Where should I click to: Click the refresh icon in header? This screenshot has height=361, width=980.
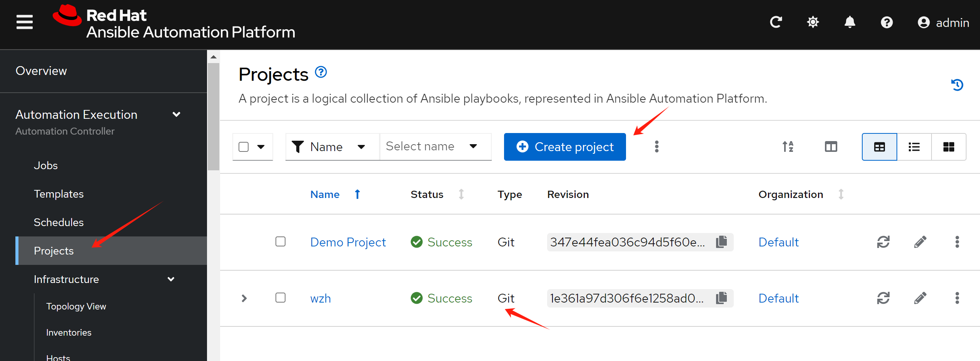pos(776,22)
